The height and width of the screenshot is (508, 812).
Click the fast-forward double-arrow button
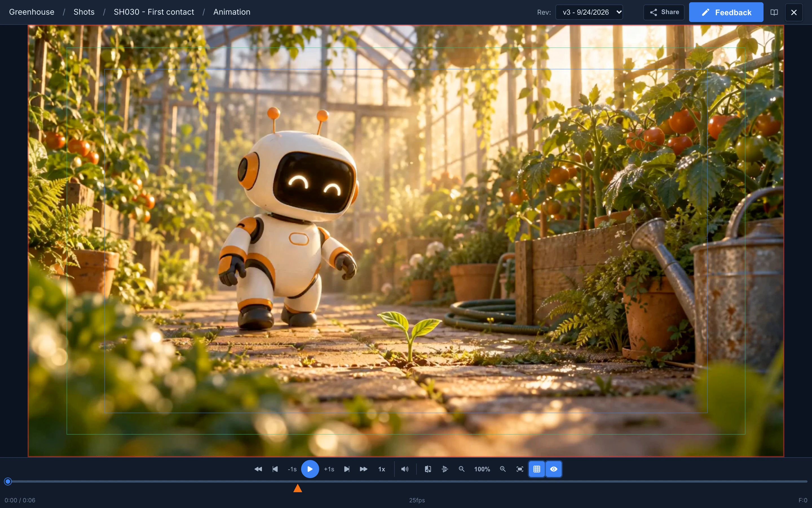[x=363, y=469]
